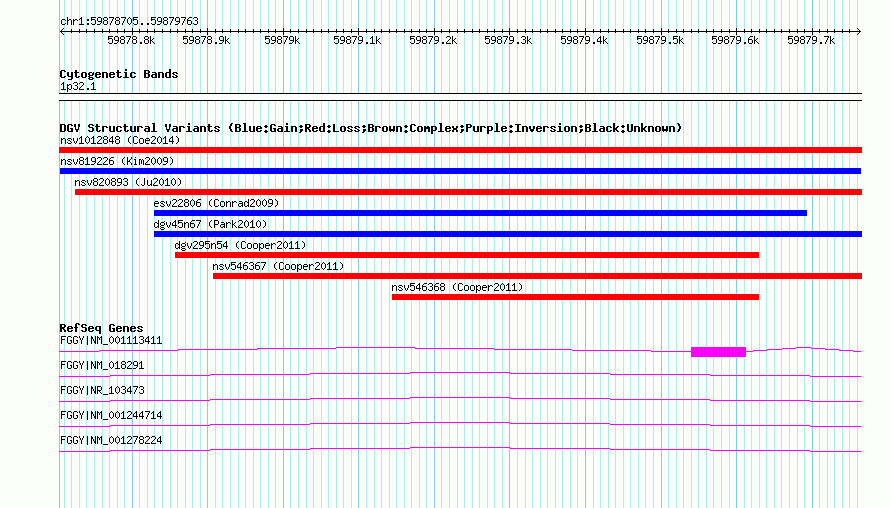
Task: Click the 59879.1k ruler tick label
Action: (357, 40)
